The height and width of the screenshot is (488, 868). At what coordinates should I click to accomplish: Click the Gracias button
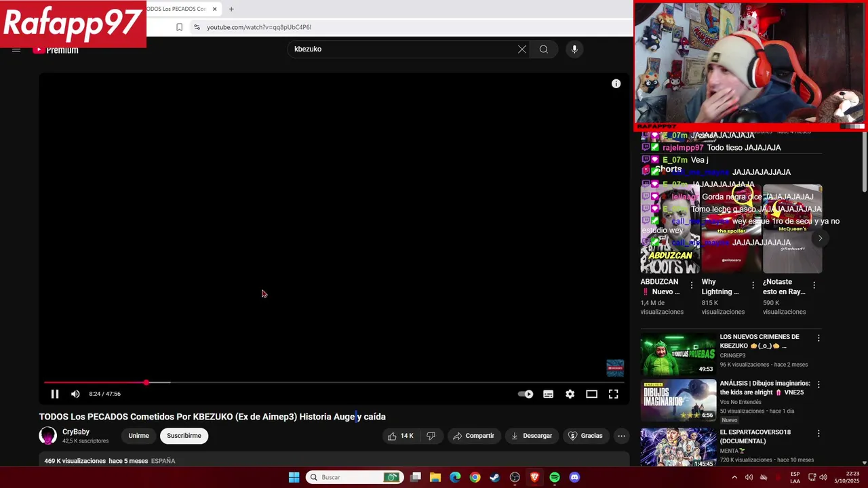click(585, 436)
